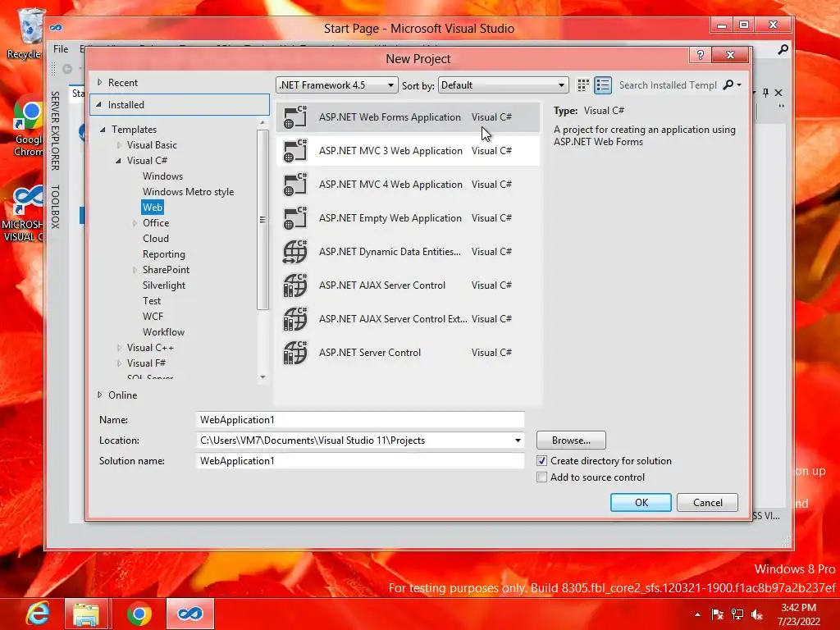Click the volume speaker tray icon

pos(757,614)
